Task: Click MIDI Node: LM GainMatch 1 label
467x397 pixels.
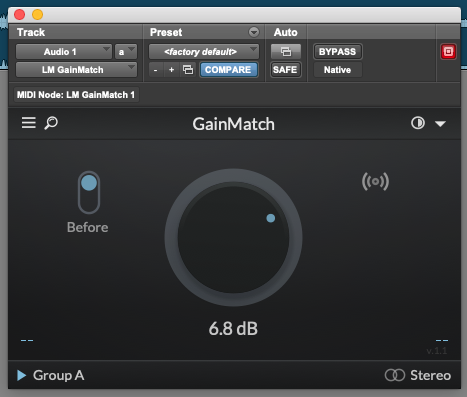Action: tap(76, 95)
